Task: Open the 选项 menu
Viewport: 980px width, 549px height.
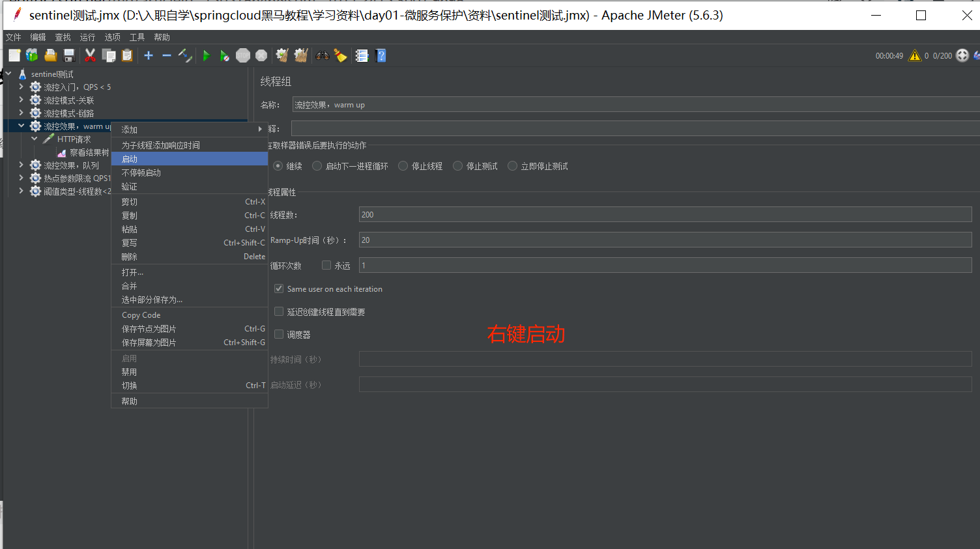Action: [x=112, y=37]
